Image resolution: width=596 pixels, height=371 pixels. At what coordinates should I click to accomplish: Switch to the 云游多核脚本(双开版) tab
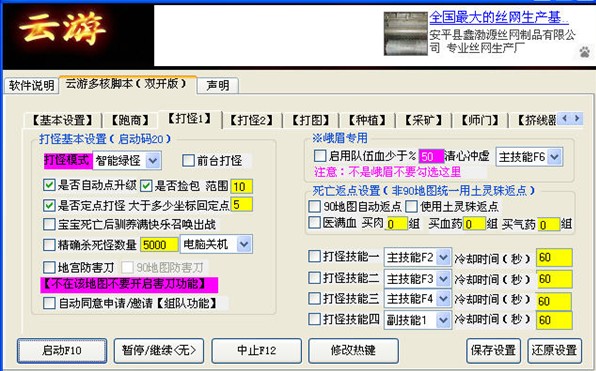[x=127, y=84]
